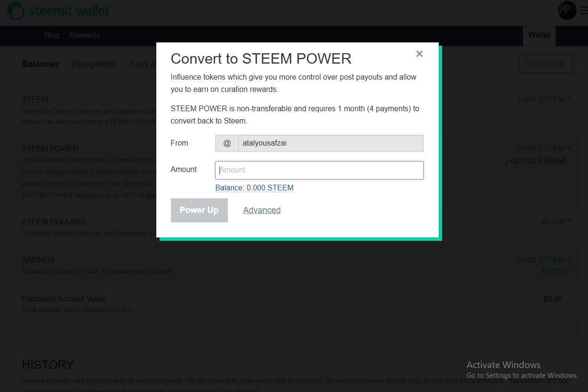Switch to the Wallet tab
This screenshot has width=588, height=392.
pos(539,35)
